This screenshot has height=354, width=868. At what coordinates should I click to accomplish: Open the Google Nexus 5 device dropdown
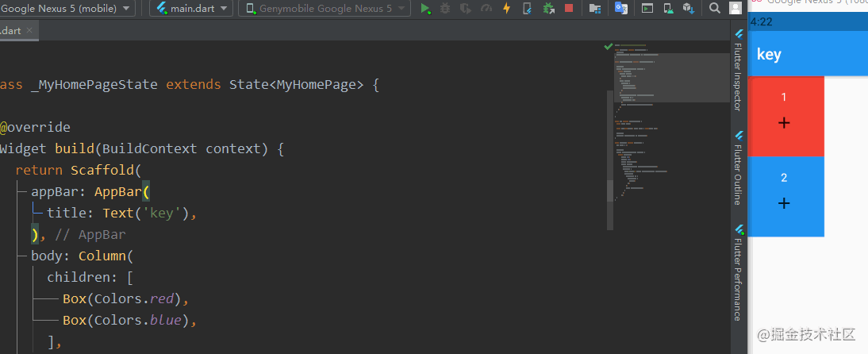67,8
